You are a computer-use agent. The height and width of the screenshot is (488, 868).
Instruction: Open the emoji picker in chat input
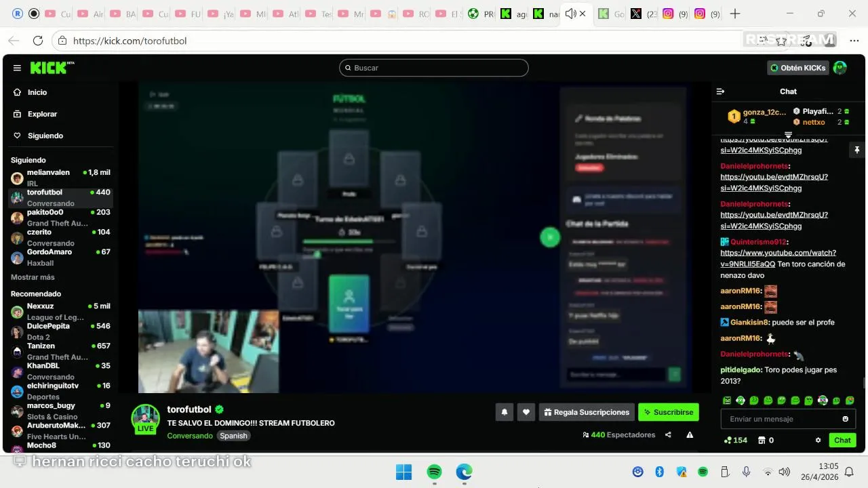click(x=845, y=419)
